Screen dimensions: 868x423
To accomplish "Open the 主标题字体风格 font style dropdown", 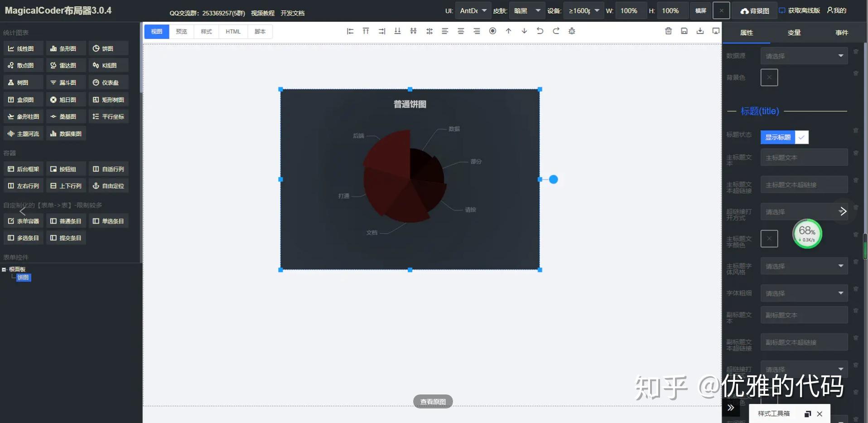I will [x=804, y=266].
